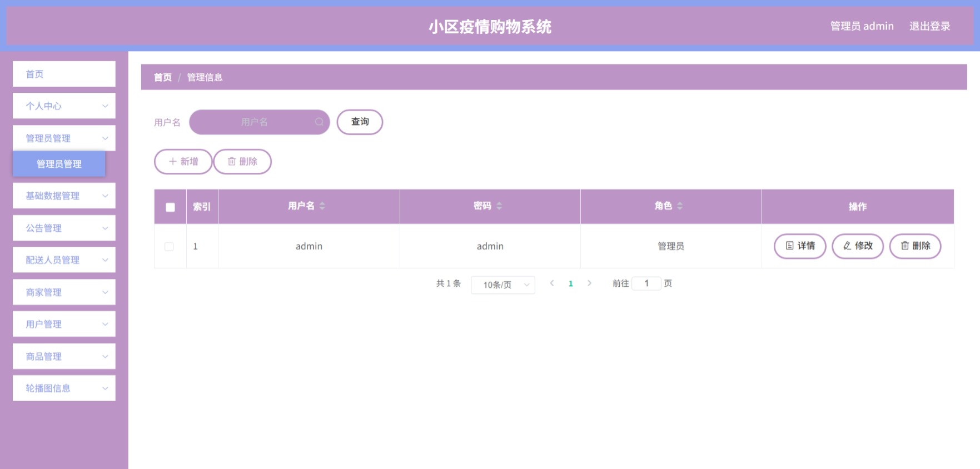Expand 配送人员管理 sidebar menu
The height and width of the screenshot is (469, 980).
(x=64, y=260)
